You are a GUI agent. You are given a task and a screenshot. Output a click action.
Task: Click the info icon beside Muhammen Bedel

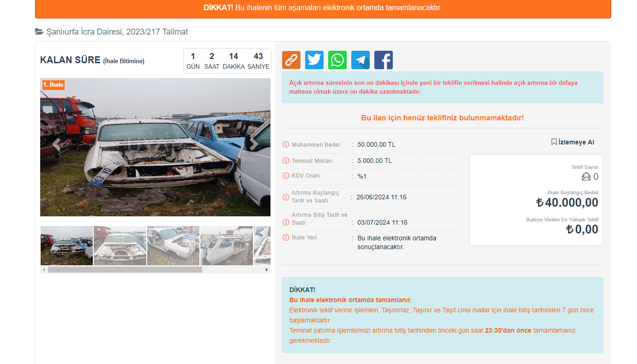point(286,145)
